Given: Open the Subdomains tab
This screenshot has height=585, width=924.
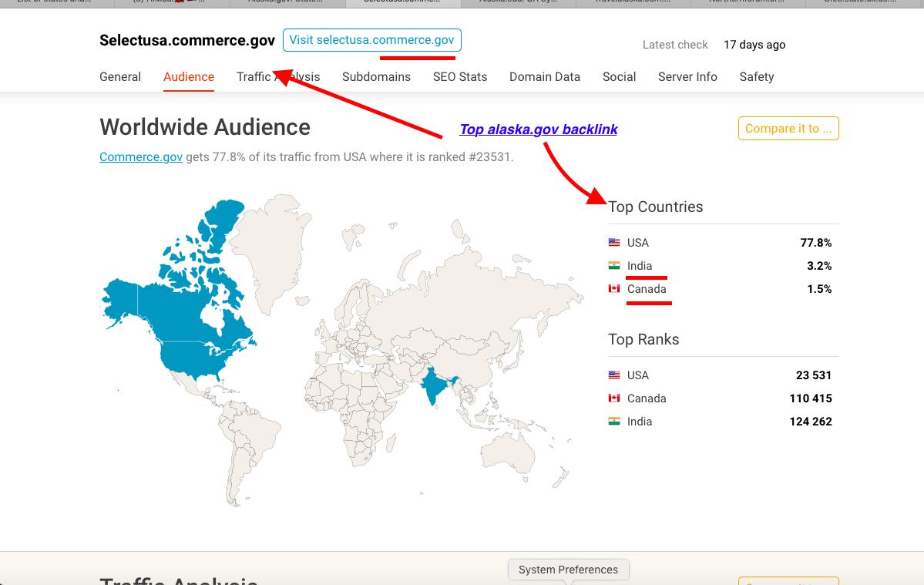Looking at the screenshot, I should click(376, 76).
